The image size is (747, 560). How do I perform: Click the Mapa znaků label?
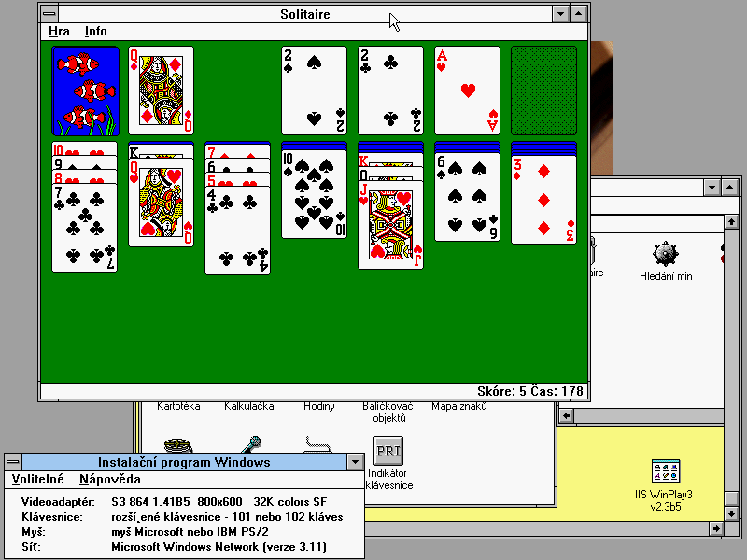point(459,406)
